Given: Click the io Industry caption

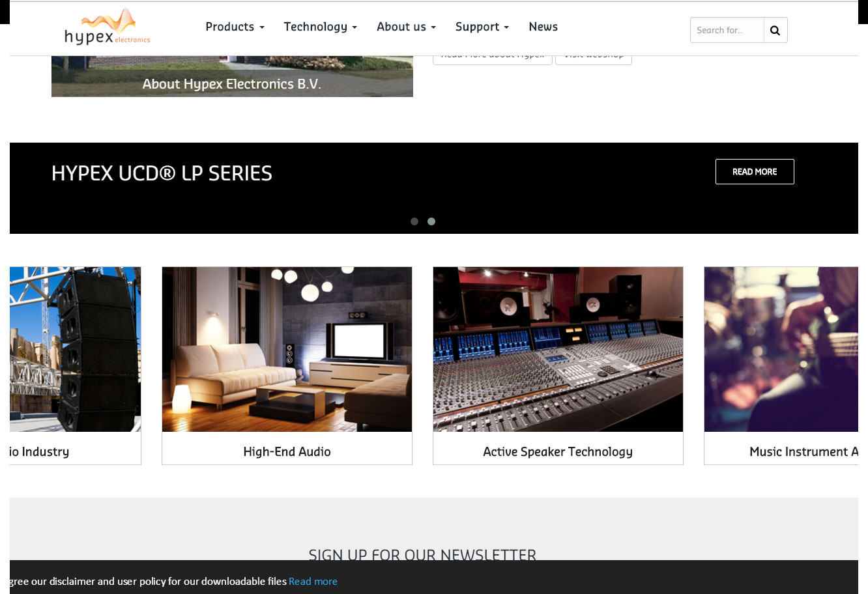Looking at the screenshot, I should pos(39,451).
